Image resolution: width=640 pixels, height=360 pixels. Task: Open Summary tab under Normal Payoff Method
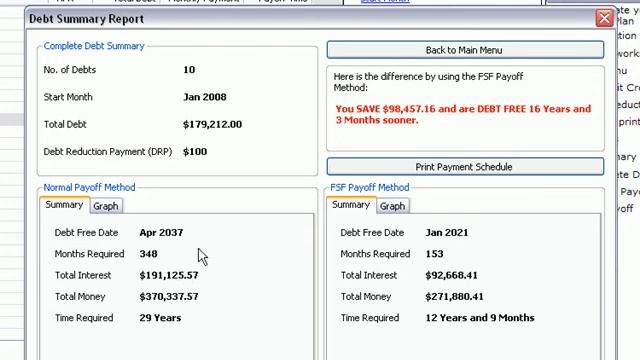(64, 205)
